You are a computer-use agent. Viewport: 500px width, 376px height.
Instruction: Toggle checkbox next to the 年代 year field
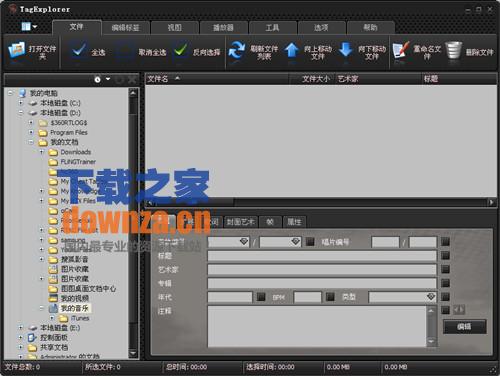(261, 297)
